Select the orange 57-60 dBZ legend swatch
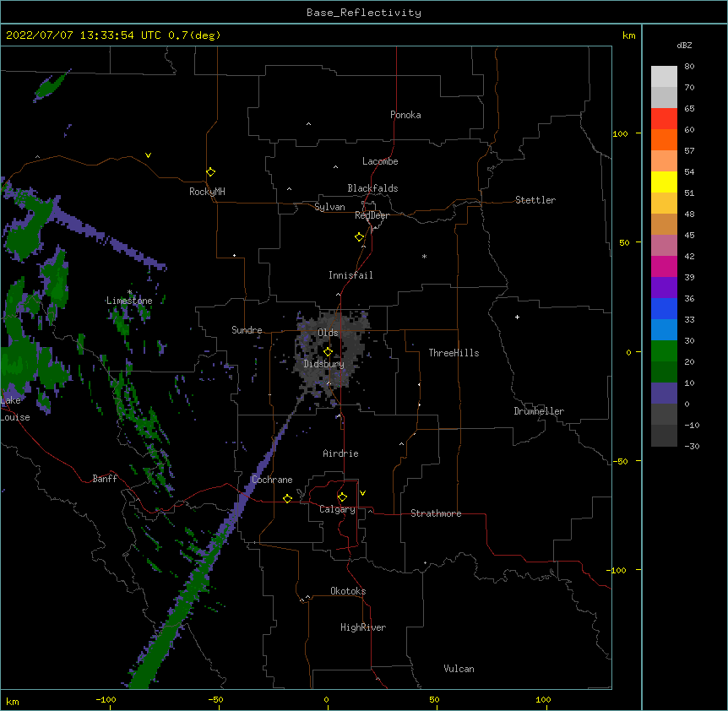 664,139
